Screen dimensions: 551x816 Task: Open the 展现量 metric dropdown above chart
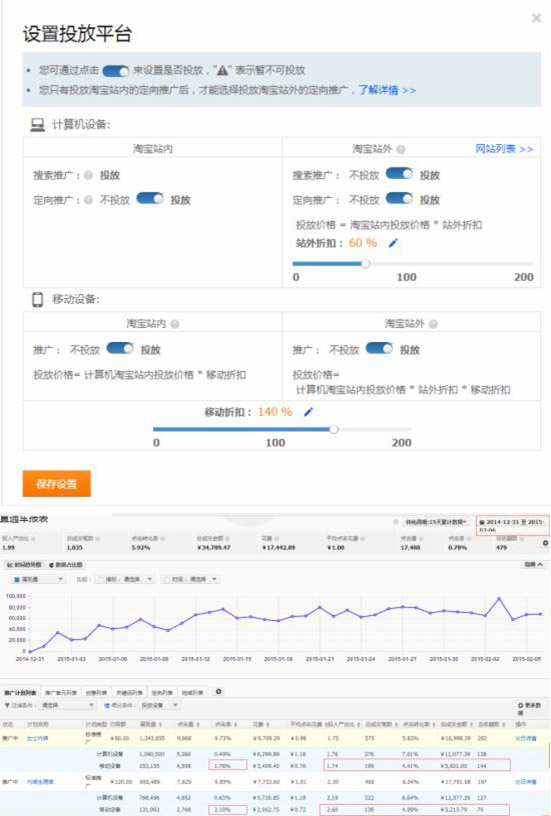38,579
